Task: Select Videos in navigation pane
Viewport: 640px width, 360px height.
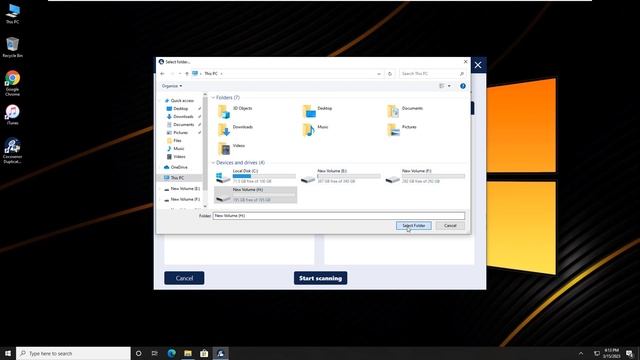Action: click(x=176, y=156)
